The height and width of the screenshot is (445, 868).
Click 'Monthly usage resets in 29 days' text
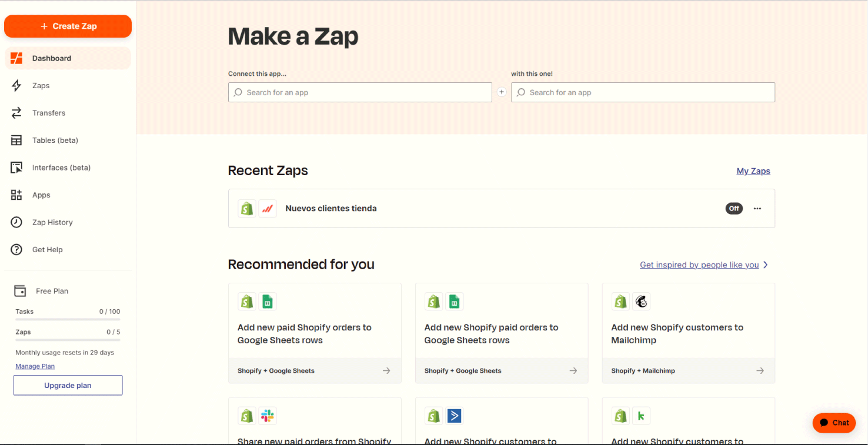pyautogui.click(x=65, y=353)
